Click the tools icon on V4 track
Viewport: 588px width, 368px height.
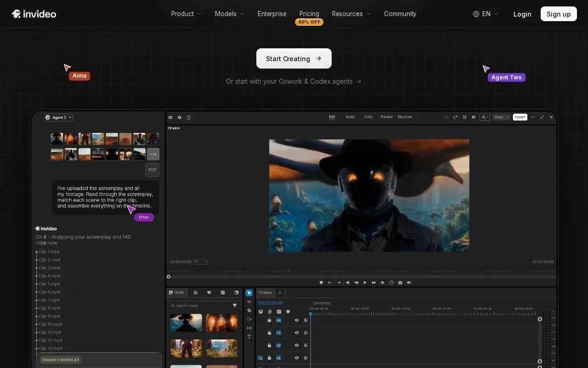(x=305, y=320)
